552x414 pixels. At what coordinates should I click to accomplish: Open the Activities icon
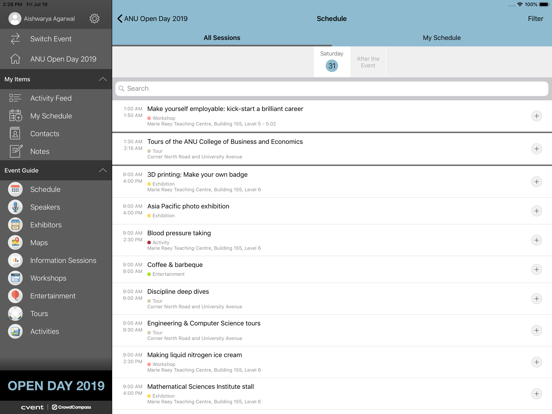(15, 331)
